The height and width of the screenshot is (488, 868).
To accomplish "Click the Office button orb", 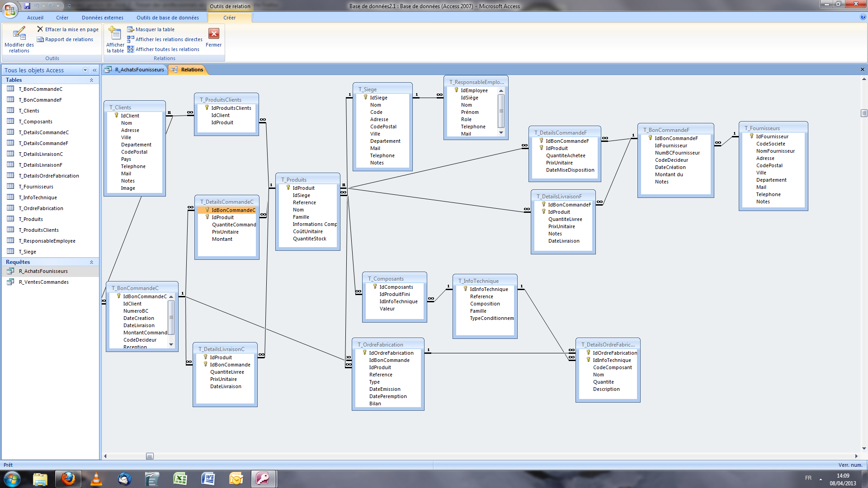I will tap(10, 9).
